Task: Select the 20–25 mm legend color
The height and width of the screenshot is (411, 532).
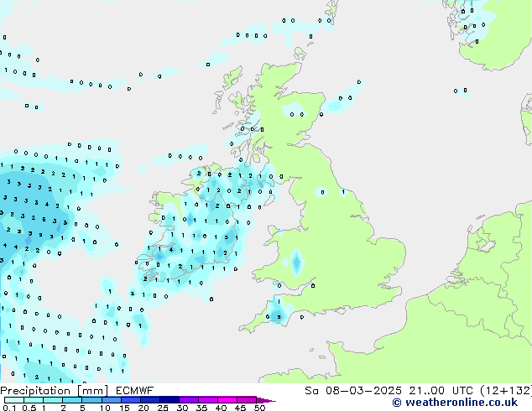Action: [x=149, y=400]
